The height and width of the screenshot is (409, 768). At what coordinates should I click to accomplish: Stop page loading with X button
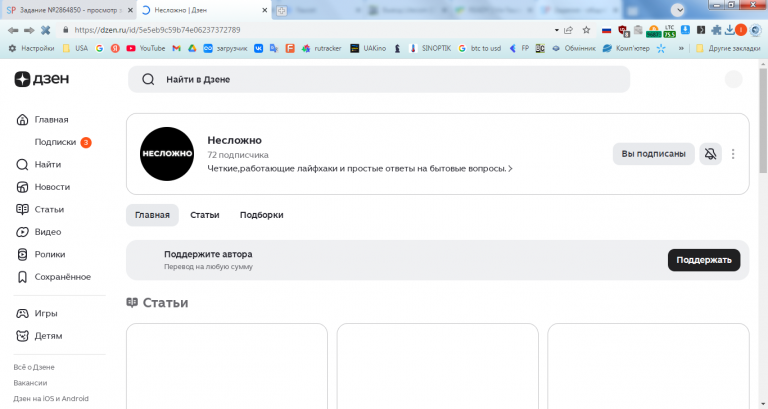[x=46, y=30]
